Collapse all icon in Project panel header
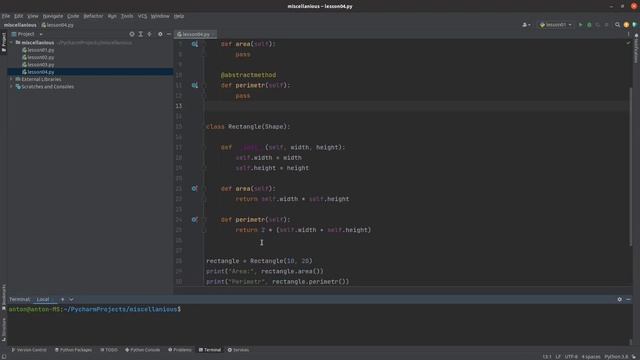This screenshot has width=640, height=360. tap(149, 34)
